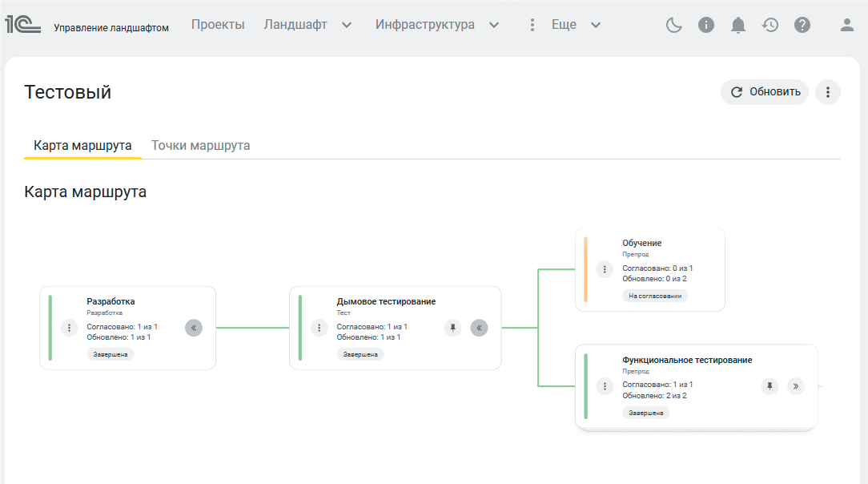Image resolution: width=868 pixels, height=484 pixels.
Task: Click the notifications bell icon
Action: [738, 25]
